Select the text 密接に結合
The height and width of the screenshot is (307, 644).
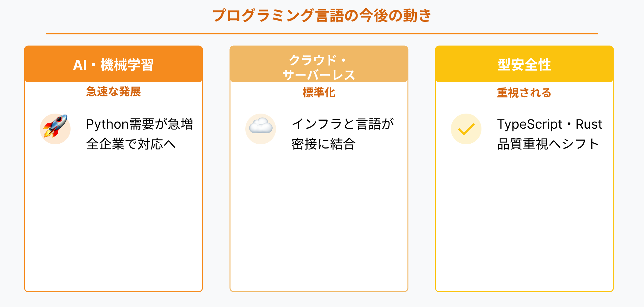click(324, 144)
